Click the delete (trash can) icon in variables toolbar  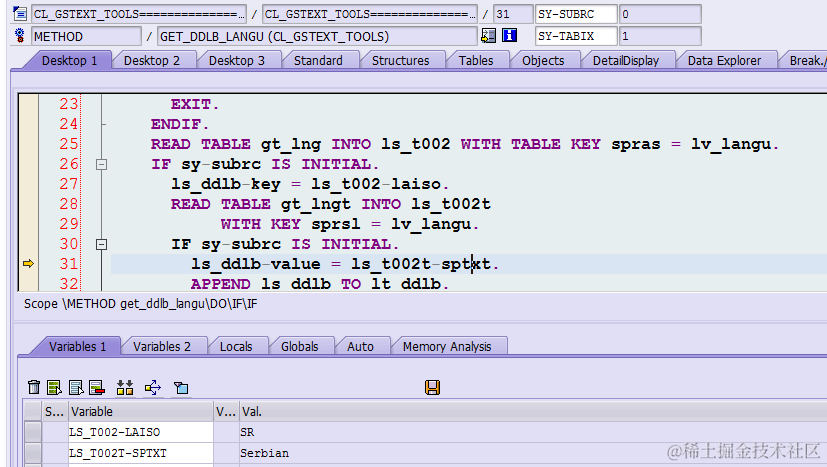[34, 387]
